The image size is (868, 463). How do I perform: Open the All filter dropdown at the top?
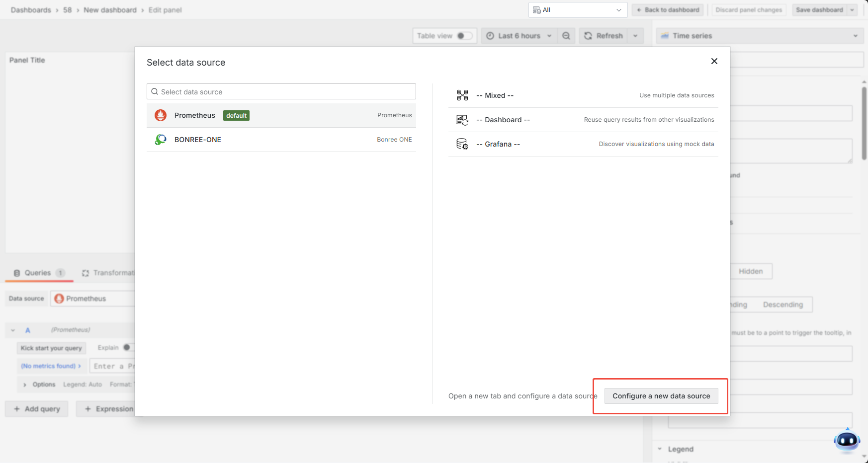tap(577, 10)
